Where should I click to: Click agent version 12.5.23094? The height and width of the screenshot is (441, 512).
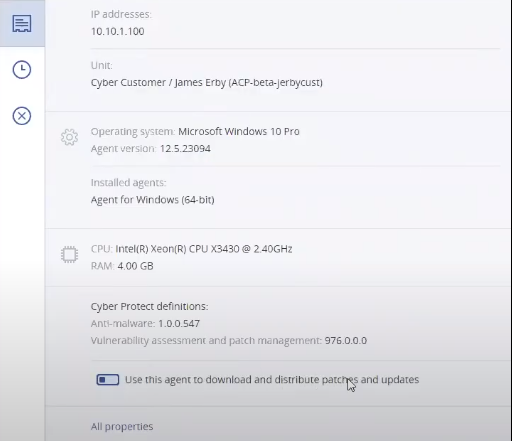185,148
